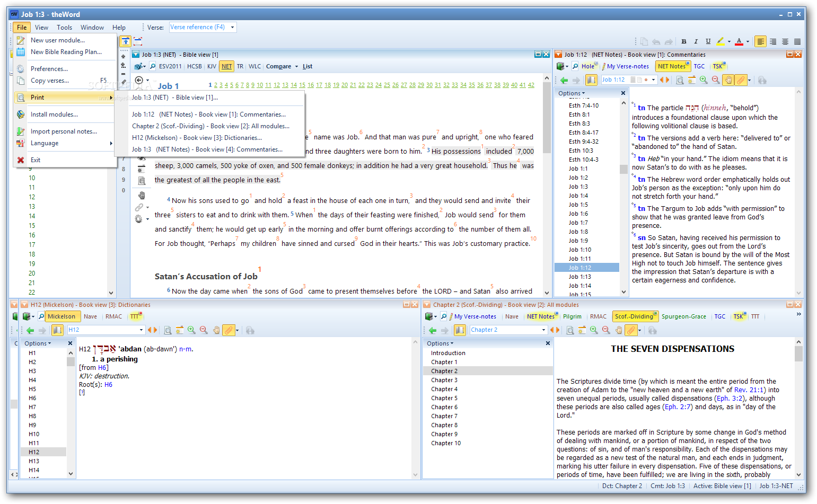Go to chapter 42 of Job
This screenshot has height=504, width=817.
pos(531,85)
